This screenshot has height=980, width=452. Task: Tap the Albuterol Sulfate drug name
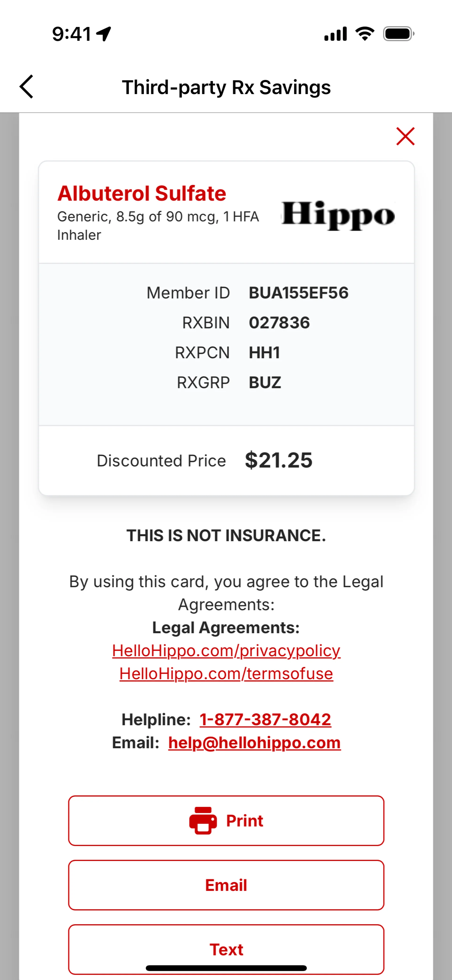(141, 193)
